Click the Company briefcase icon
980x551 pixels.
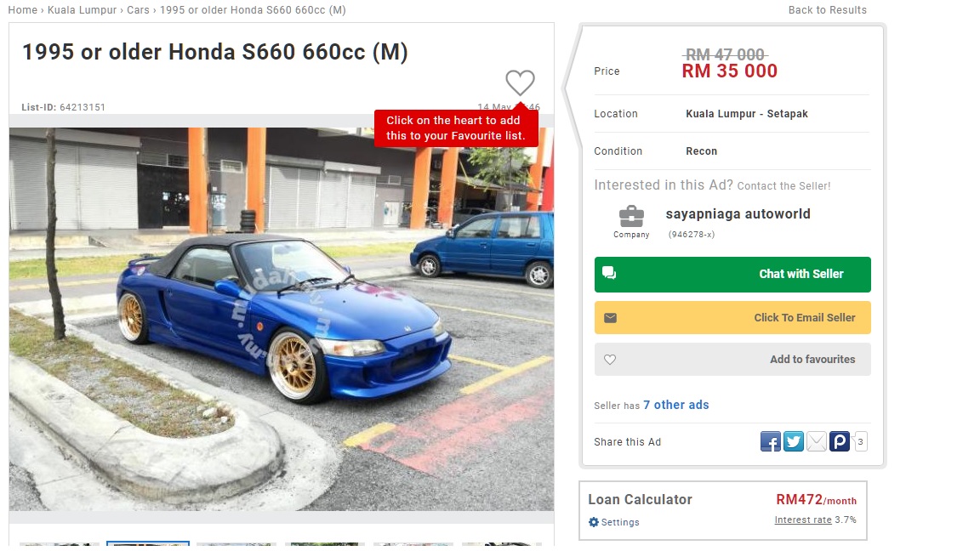(631, 216)
